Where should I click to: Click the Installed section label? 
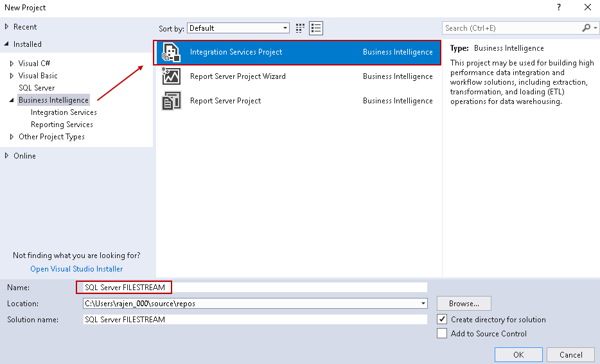click(28, 44)
